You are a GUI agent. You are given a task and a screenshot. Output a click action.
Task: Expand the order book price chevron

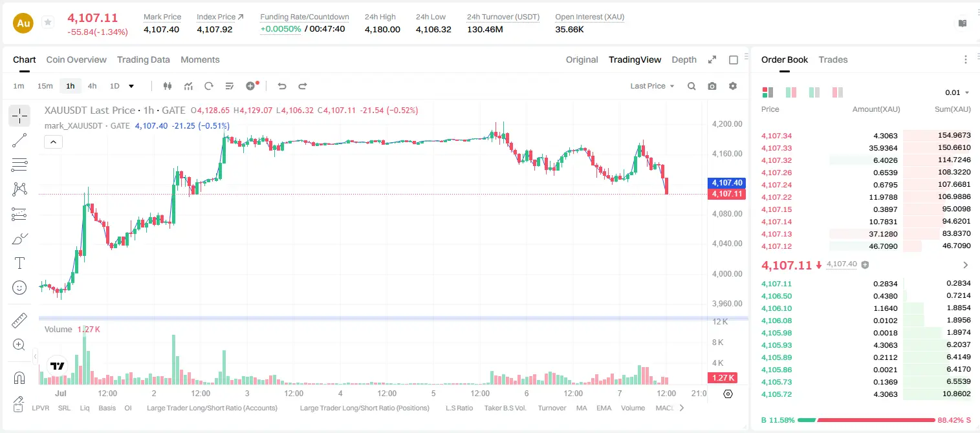966,265
